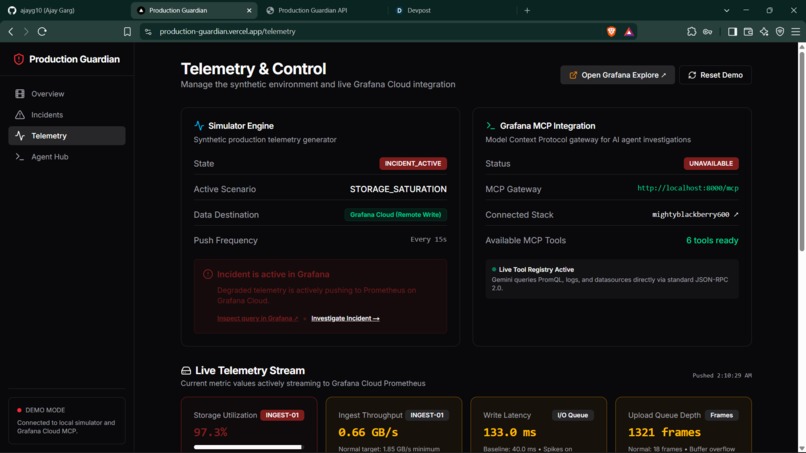This screenshot has height=453, width=806.
Task: Select the Telemetry sidebar item
Action: 67,136
